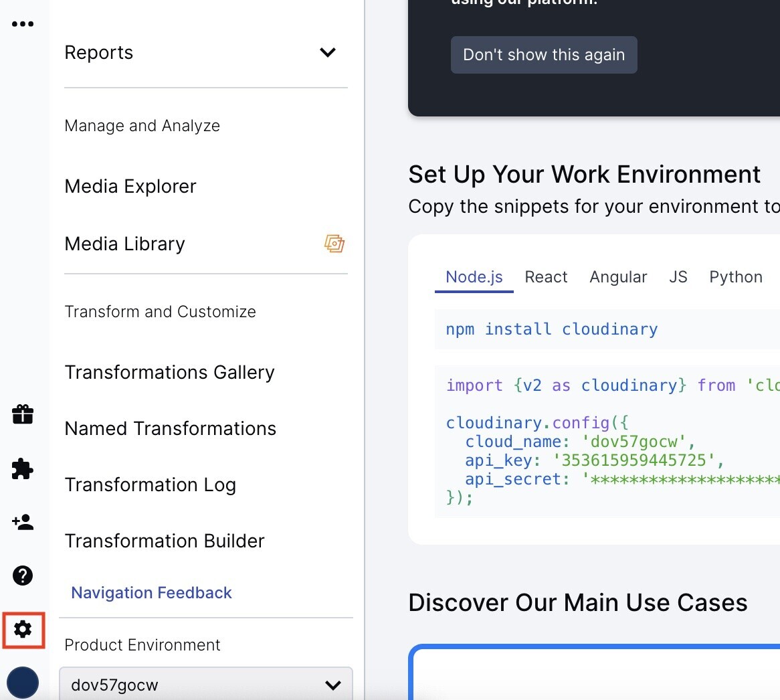780x700 pixels.
Task: Open the settings gear icon
Action: pos(23,629)
